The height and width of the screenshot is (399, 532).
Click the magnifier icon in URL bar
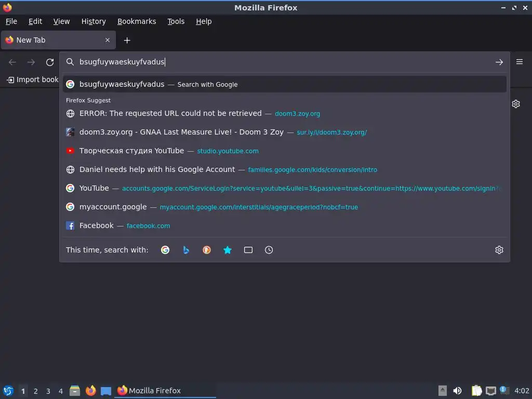[70, 62]
